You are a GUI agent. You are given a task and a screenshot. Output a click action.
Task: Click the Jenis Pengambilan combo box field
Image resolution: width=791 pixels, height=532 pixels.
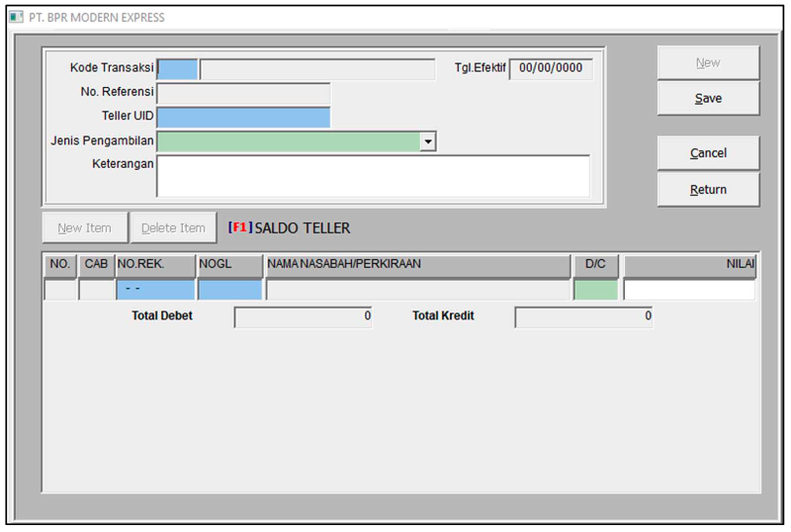[x=288, y=142]
